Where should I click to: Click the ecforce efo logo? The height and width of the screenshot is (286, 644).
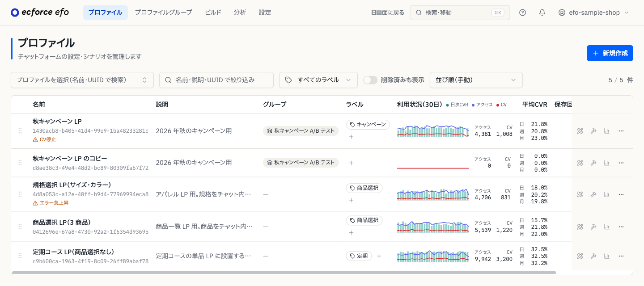[40, 13]
